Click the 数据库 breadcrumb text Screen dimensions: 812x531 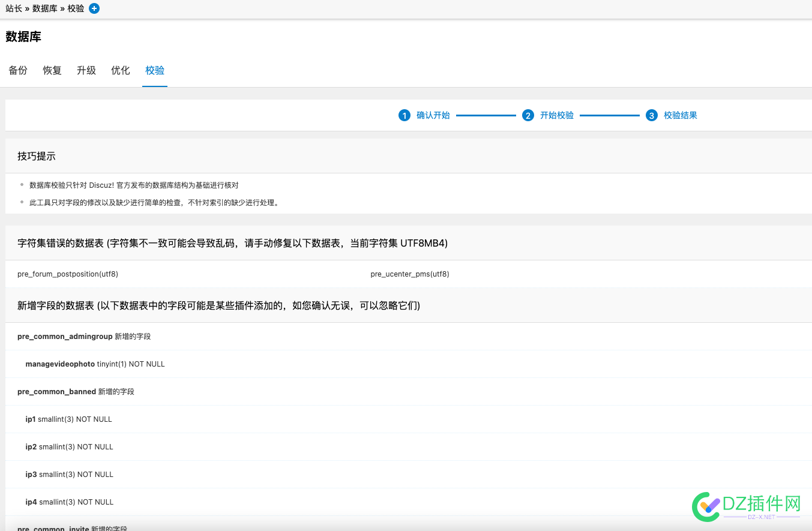(45, 8)
